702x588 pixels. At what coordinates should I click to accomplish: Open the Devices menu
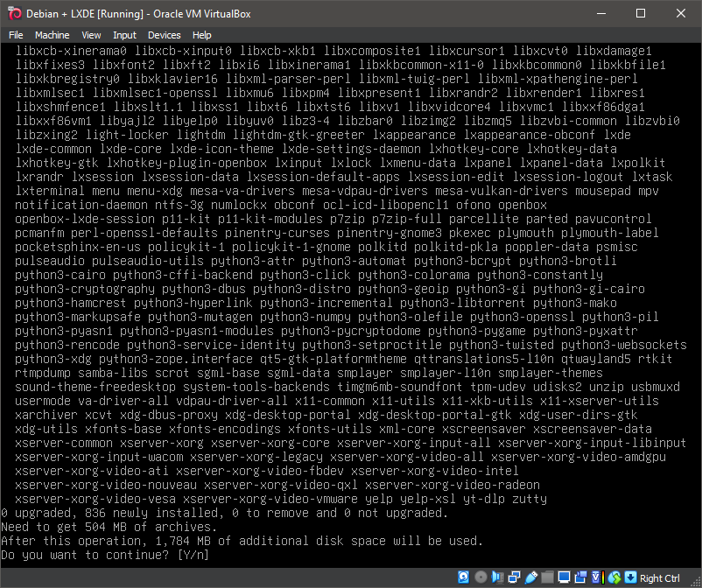click(x=165, y=35)
